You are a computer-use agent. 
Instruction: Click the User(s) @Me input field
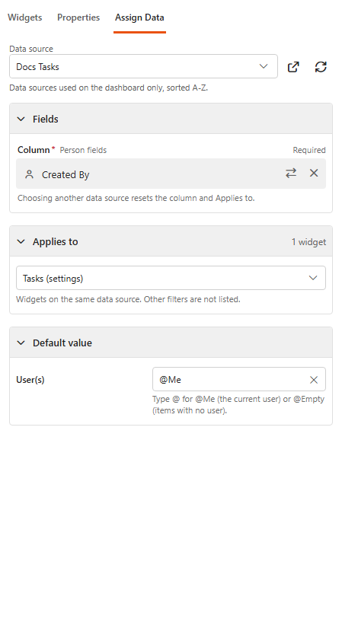point(239,380)
